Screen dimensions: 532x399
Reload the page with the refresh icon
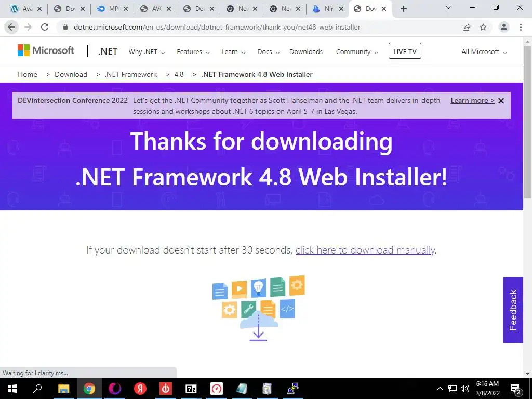(x=45, y=27)
